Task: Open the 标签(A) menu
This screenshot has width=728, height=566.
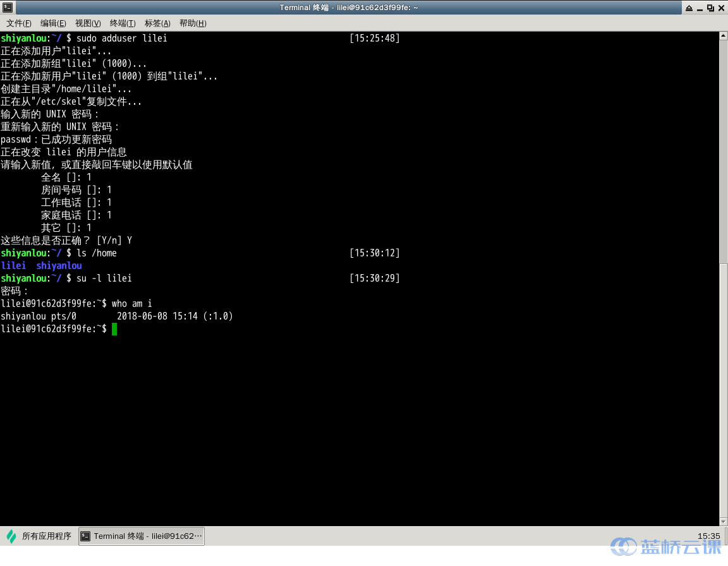Action: (157, 23)
